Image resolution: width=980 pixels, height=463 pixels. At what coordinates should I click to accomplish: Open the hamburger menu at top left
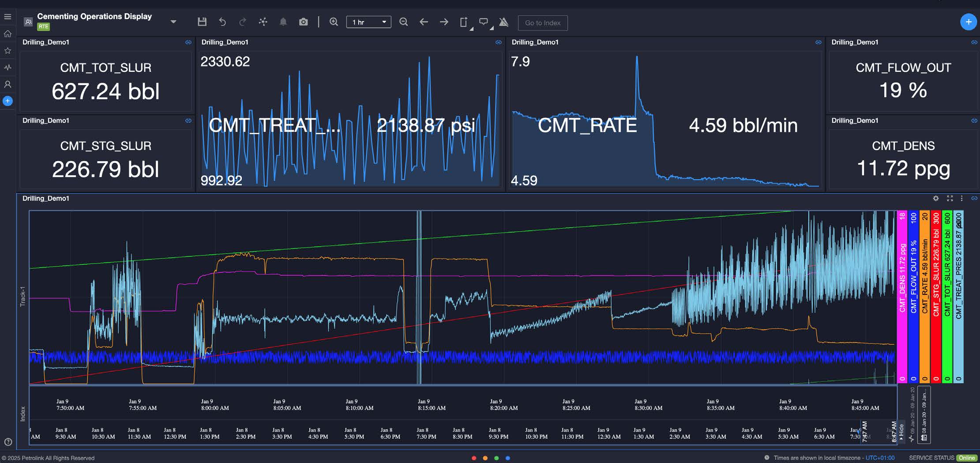click(8, 17)
